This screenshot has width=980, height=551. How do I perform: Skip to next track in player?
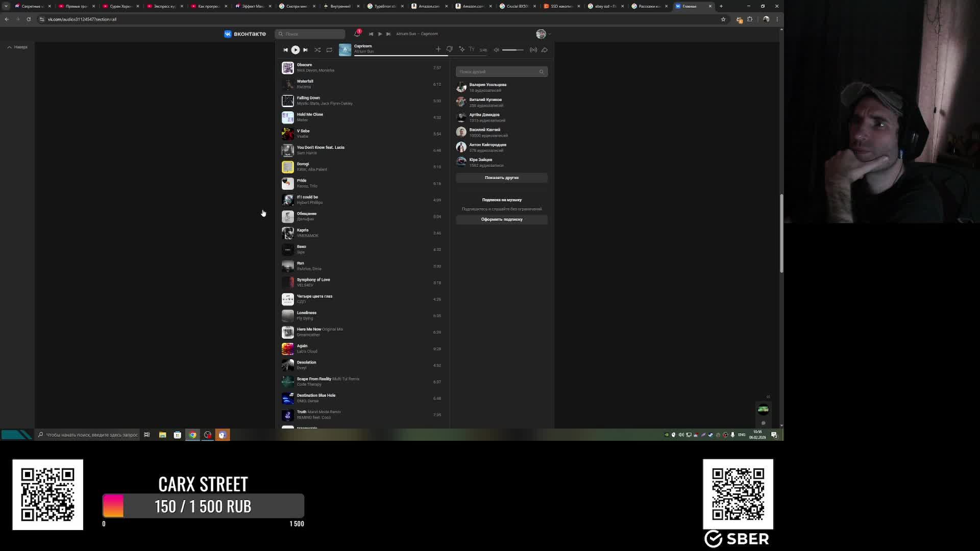tap(305, 50)
